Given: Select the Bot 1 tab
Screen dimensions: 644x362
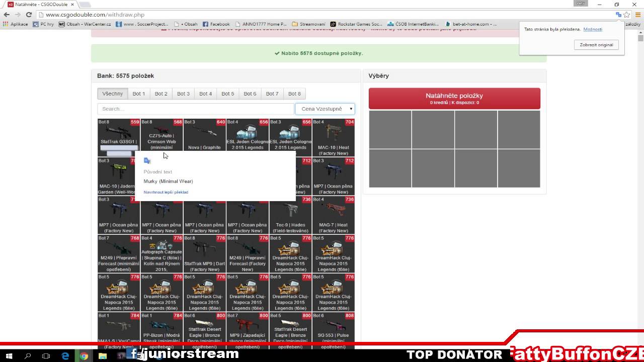Looking at the screenshot, I should (139, 94).
